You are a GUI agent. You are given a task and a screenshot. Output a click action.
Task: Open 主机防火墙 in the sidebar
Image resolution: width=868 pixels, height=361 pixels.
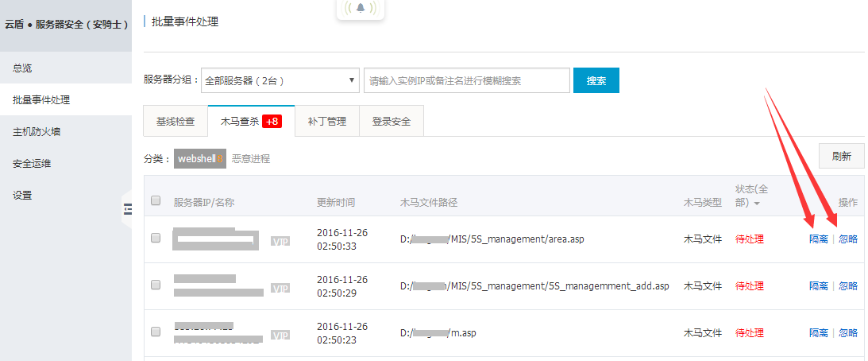coord(37,131)
